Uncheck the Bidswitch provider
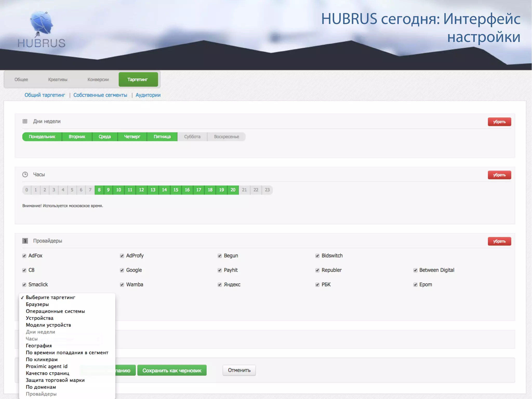The width and height of the screenshot is (532, 399). (x=317, y=256)
